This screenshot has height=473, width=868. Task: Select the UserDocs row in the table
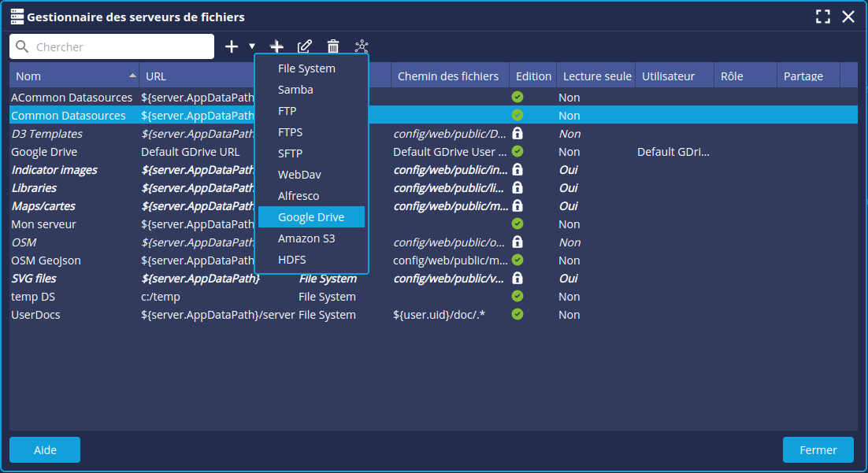pos(35,315)
